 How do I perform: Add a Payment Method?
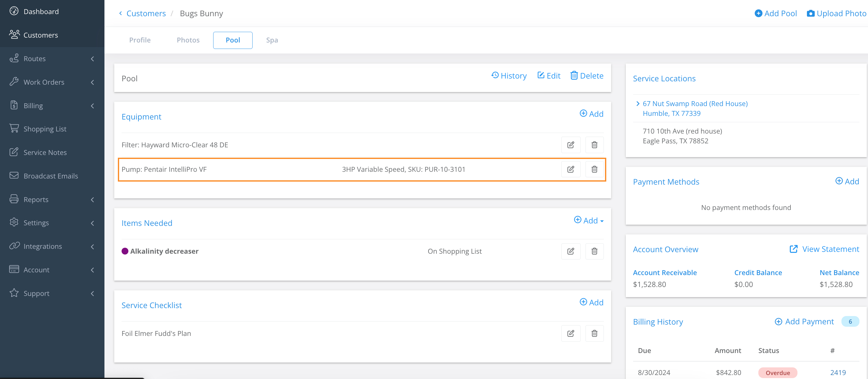coord(847,182)
